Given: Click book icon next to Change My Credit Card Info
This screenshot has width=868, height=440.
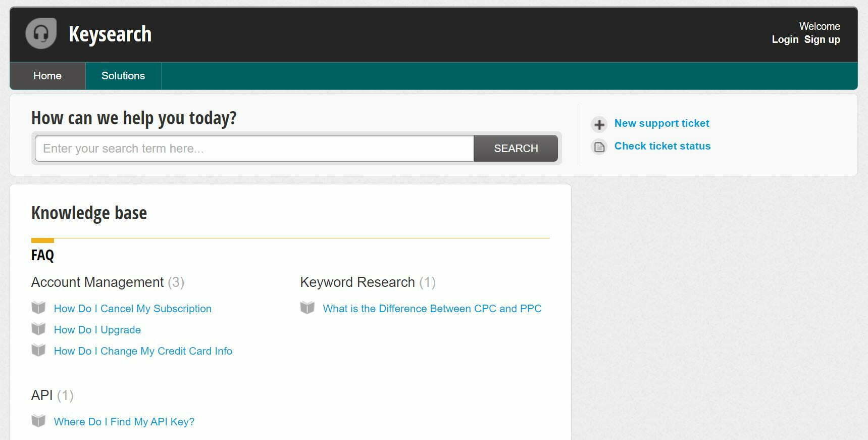Looking at the screenshot, I should pyautogui.click(x=38, y=350).
